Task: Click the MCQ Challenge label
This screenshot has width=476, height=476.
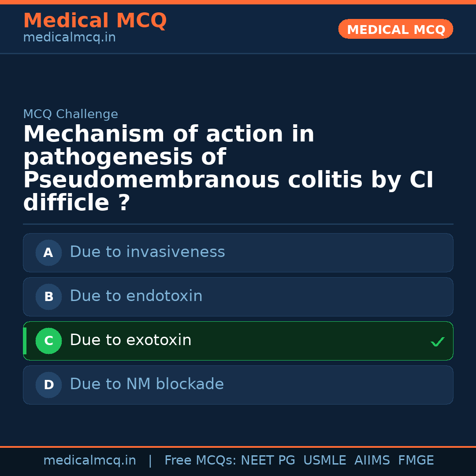Action: coord(71,114)
